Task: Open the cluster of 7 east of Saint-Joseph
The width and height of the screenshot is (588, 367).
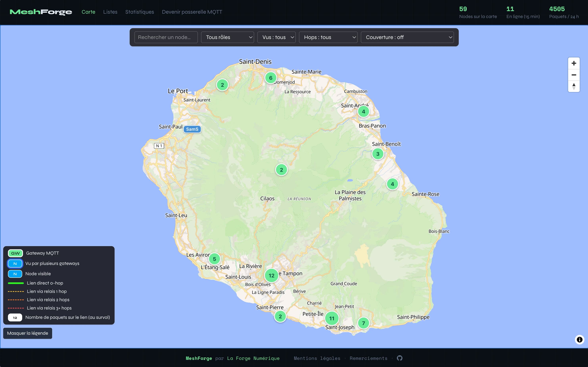Action: [x=363, y=323]
